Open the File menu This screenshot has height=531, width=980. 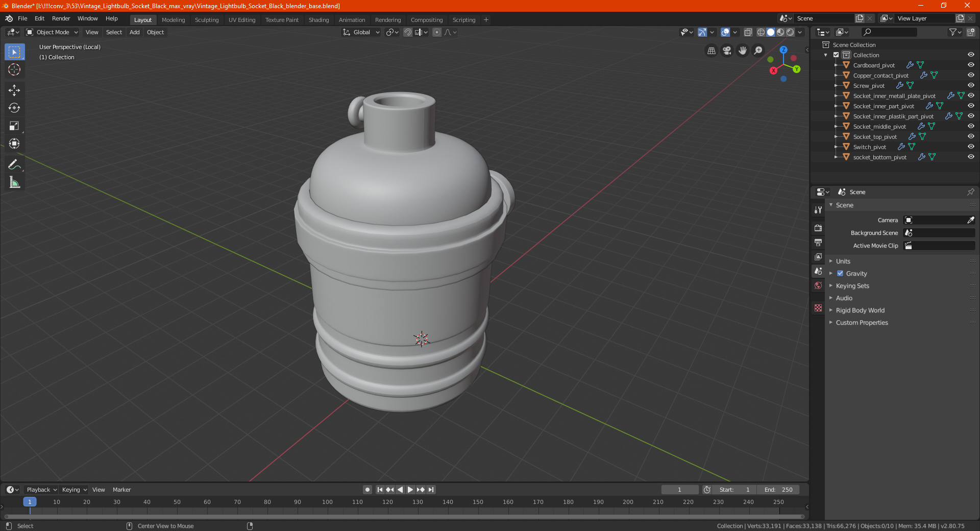pos(22,18)
